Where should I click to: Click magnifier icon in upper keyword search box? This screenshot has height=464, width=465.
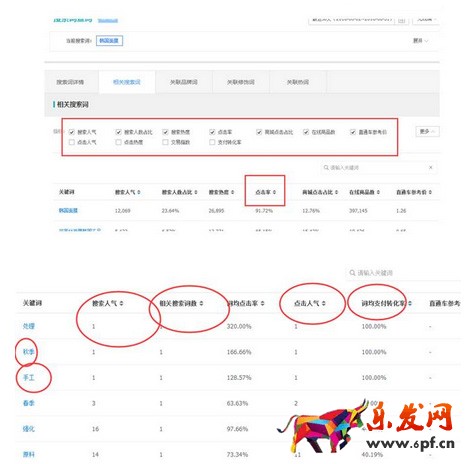click(326, 167)
